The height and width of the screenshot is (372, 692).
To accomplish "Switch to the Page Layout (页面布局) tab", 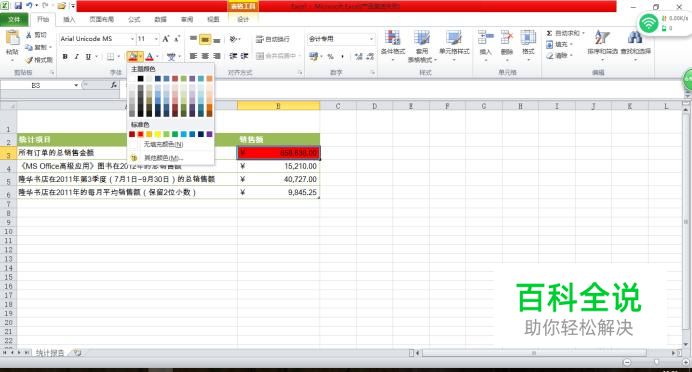I will [102, 19].
